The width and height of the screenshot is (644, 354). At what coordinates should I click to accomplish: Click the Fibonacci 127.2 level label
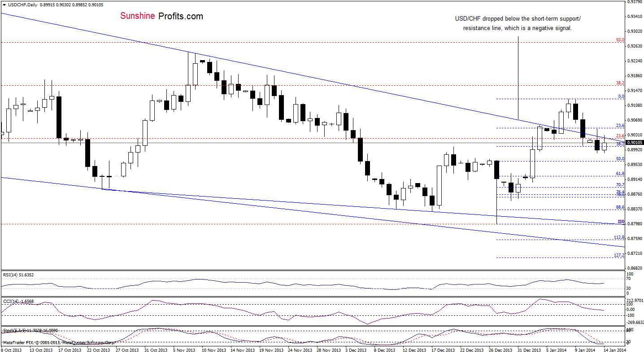point(619,255)
